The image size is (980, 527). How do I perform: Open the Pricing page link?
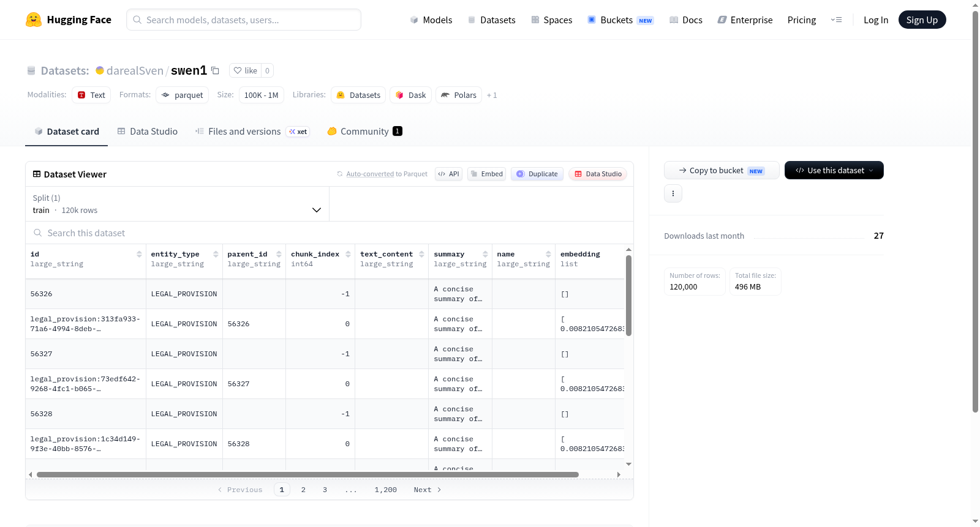tap(802, 20)
